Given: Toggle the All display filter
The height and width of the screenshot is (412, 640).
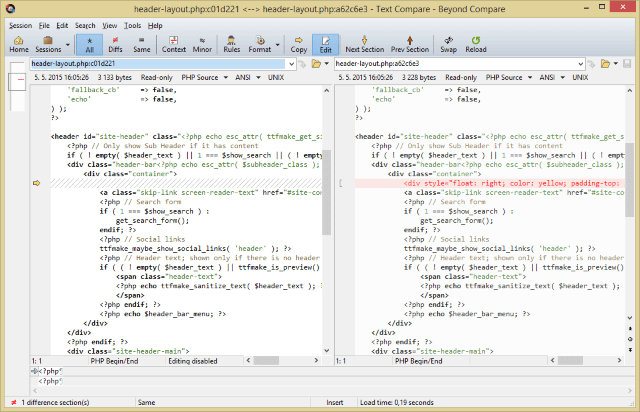Looking at the screenshot, I should [x=89, y=43].
